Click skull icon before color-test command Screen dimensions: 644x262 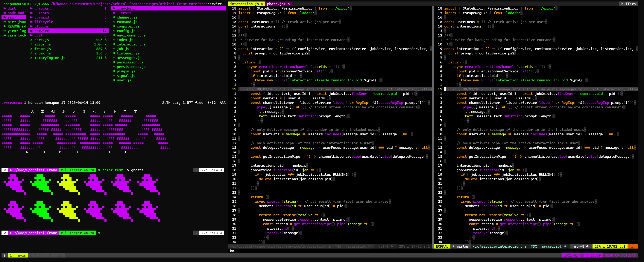(99, 170)
